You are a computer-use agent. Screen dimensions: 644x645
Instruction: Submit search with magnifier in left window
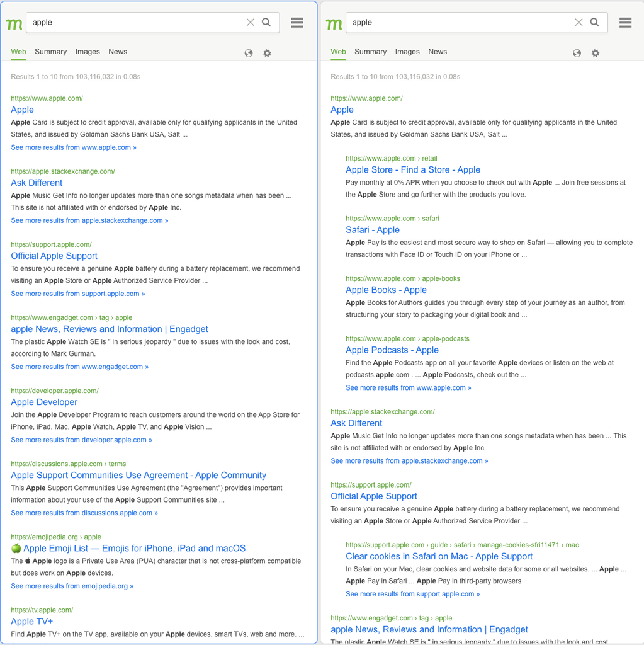click(x=266, y=22)
